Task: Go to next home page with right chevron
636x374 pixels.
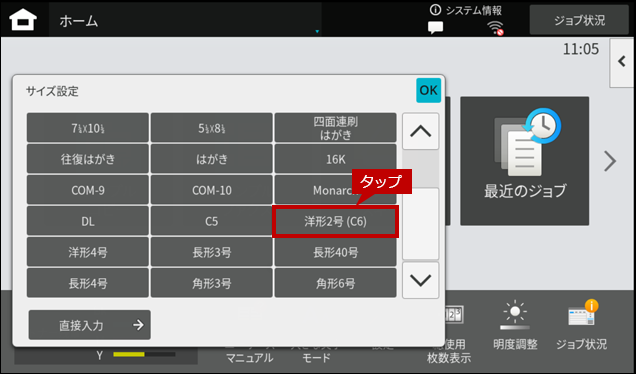Action: (x=610, y=161)
